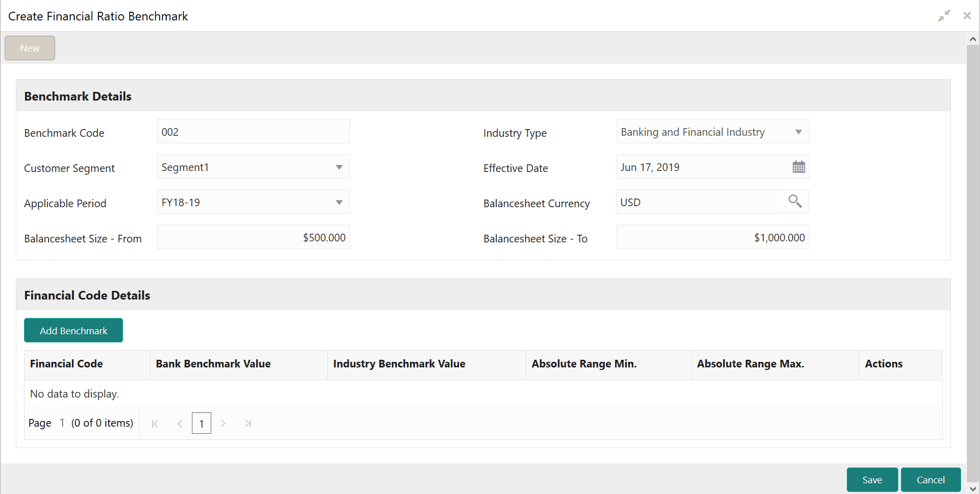Click the page number box in pagination
Screen dimensions: 980x494
point(202,424)
